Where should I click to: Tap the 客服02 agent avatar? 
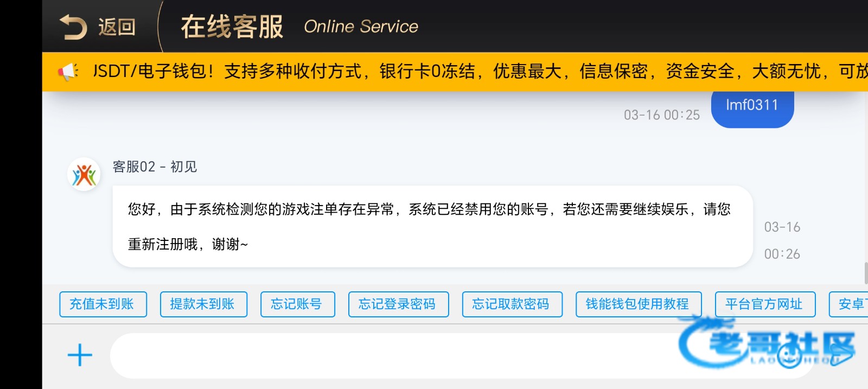[x=84, y=175]
